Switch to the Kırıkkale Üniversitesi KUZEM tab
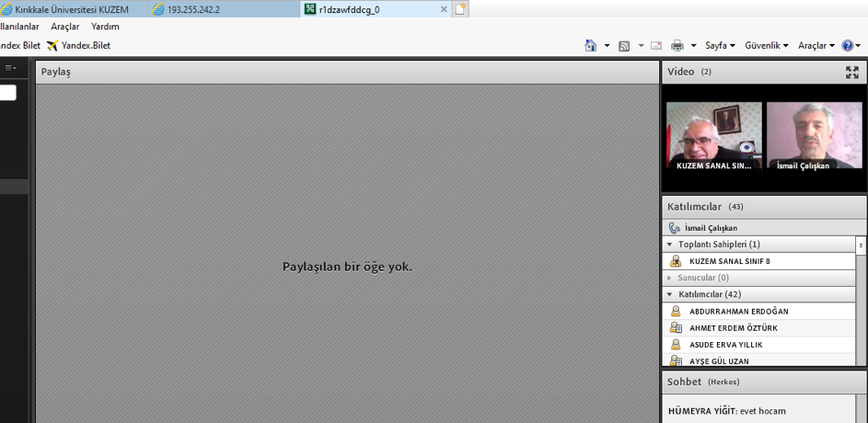Viewport: 868px width, 423px height. coord(72,9)
